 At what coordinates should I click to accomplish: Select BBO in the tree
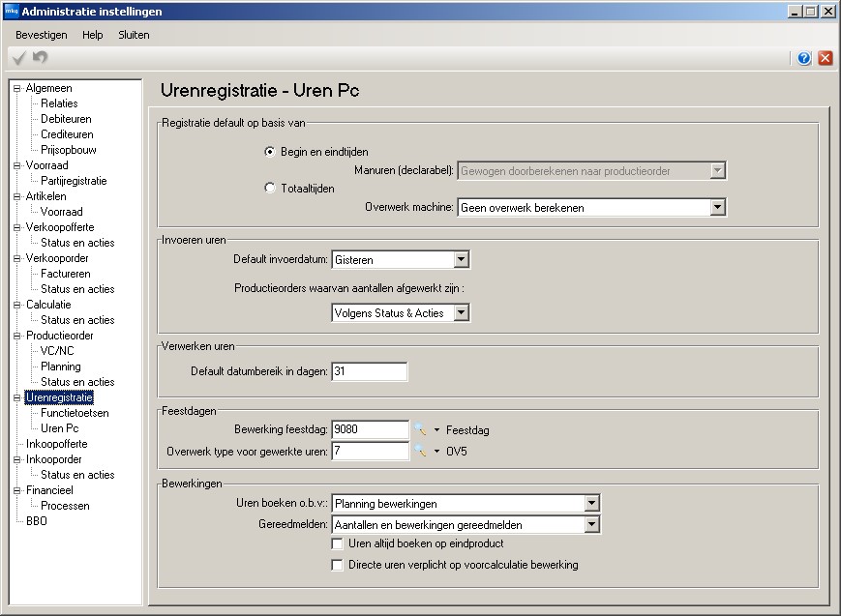(x=37, y=521)
